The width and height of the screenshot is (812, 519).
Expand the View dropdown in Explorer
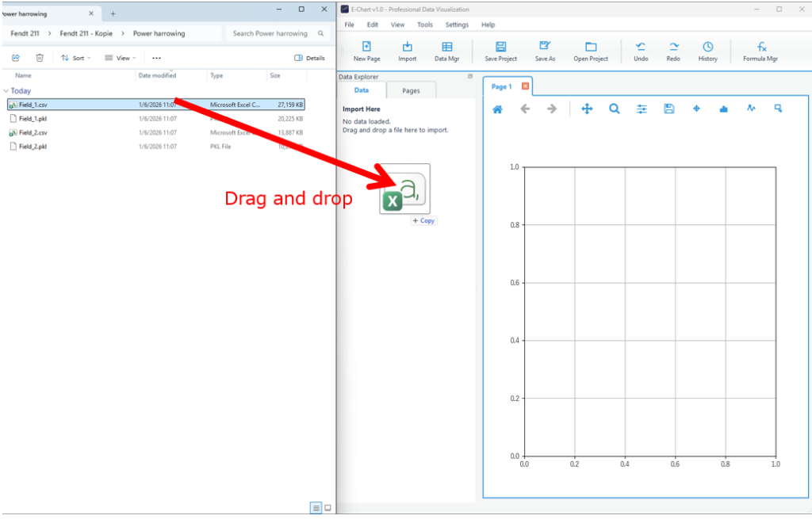coord(121,58)
